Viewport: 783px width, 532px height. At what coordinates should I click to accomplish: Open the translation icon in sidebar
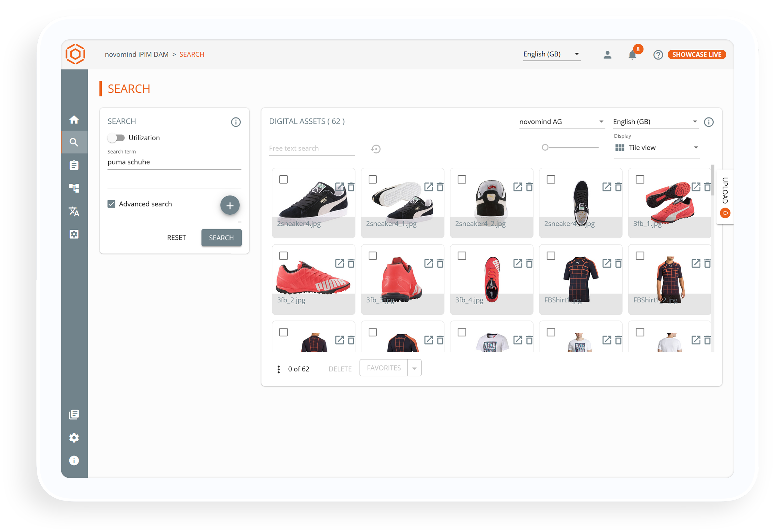(x=74, y=211)
